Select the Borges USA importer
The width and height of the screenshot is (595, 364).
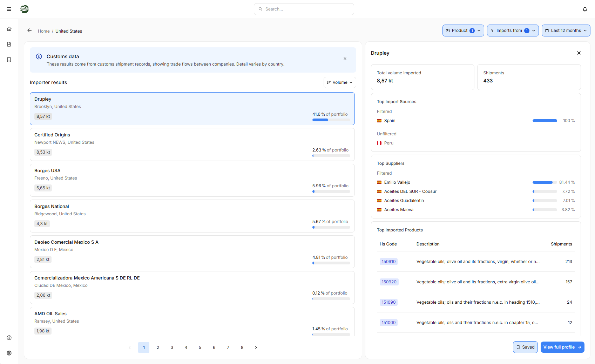pyautogui.click(x=192, y=180)
